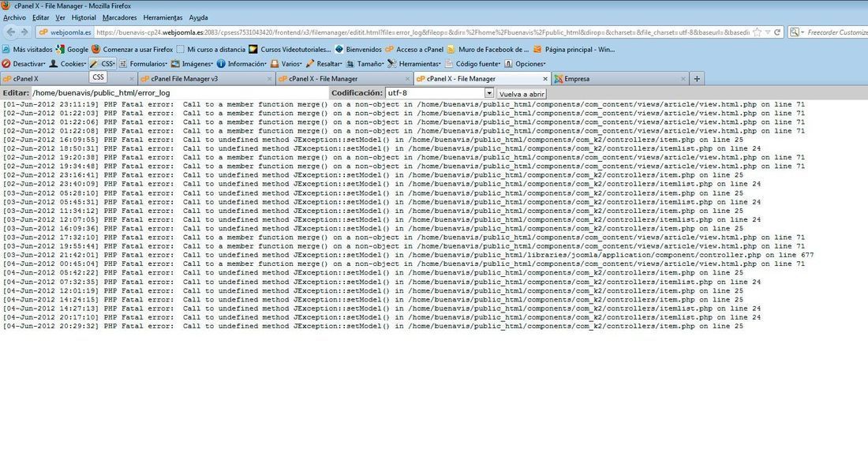Open the Herramientas menu
The height and width of the screenshot is (460, 868).
163,17
